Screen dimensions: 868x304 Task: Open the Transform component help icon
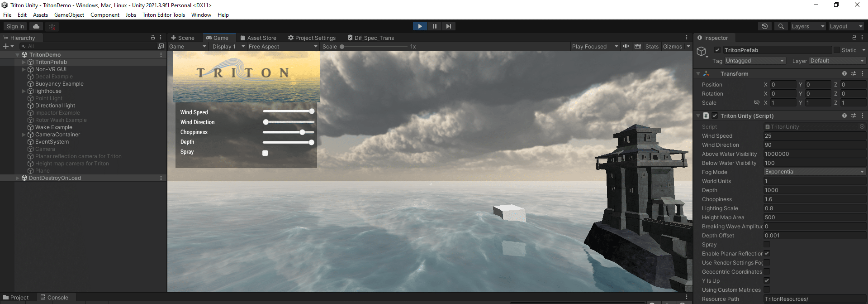[x=844, y=73]
